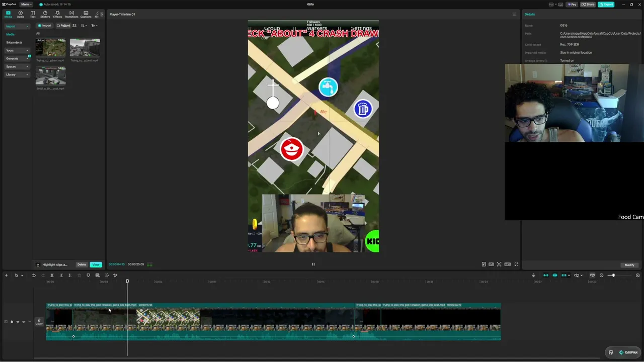This screenshot has width=644, height=362.
Task: Click Delete on highlight clips notice
Action: pyautogui.click(x=82, y=264)
